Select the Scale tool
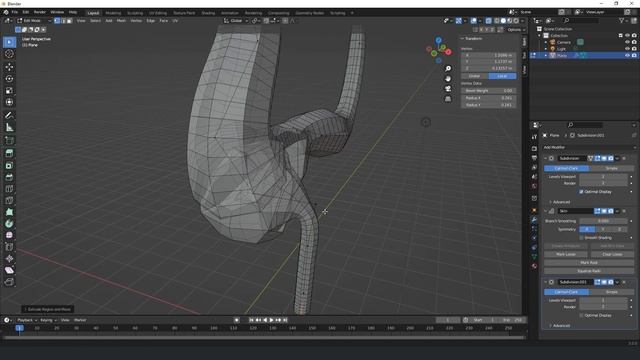640x360 pixels. (x=9, y=90)
